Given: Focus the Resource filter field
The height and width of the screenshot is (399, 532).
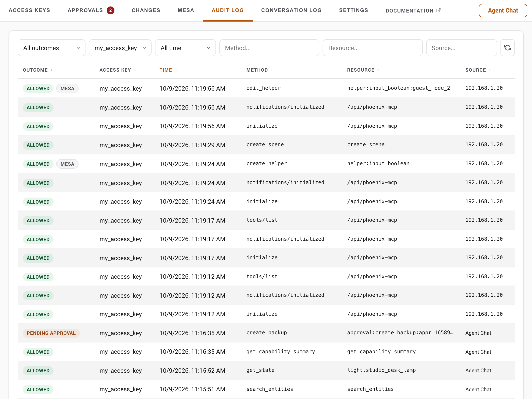Looking at the screenshot, I should [x=372, y=48].
